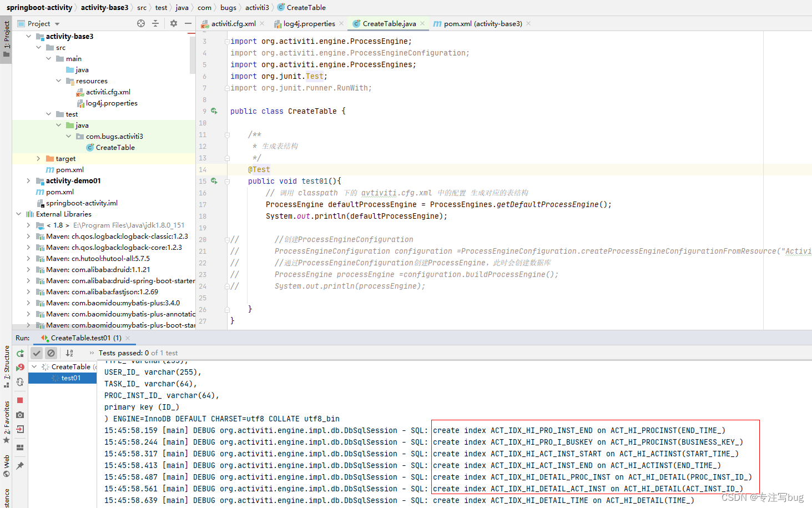Collapse the resources folder node

click(x=59, y=81)
